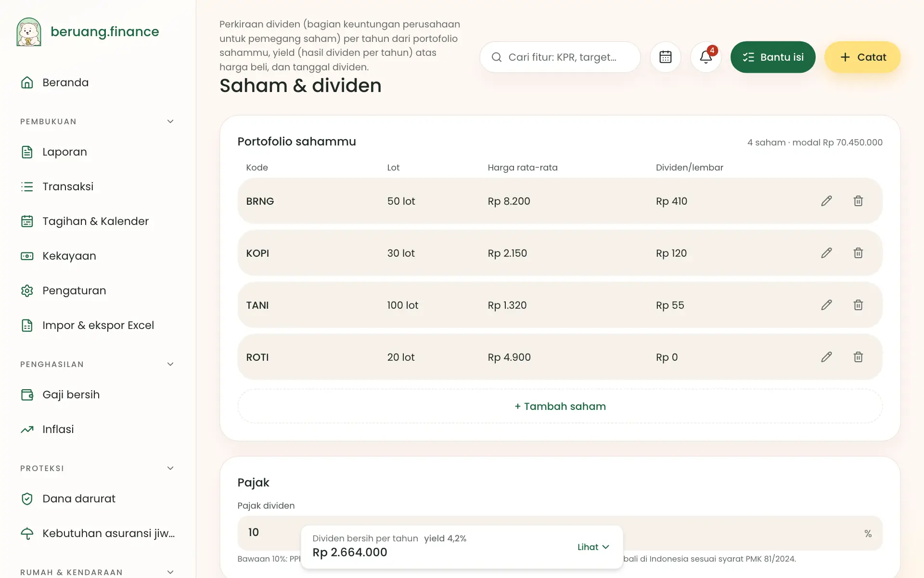This screenshot has width=924, height=578.
Task: Click the yellow Catat button
Action: pos(862,57)
